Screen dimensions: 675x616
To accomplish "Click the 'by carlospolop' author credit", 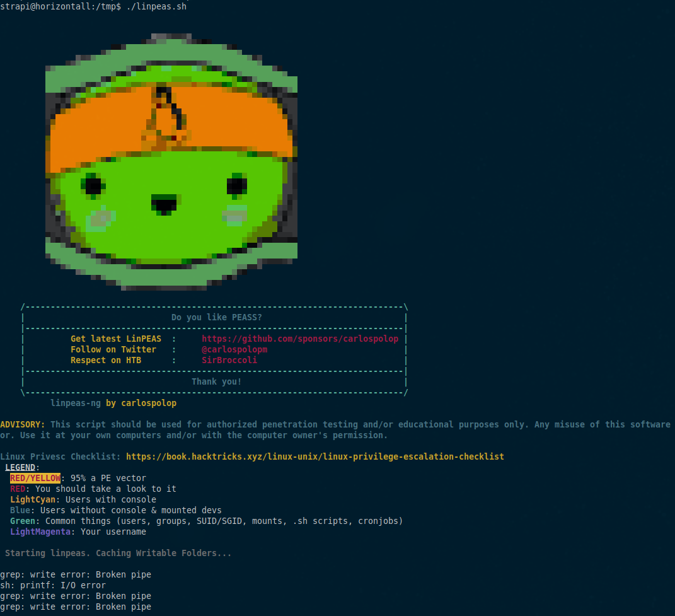I will [141, 403].
